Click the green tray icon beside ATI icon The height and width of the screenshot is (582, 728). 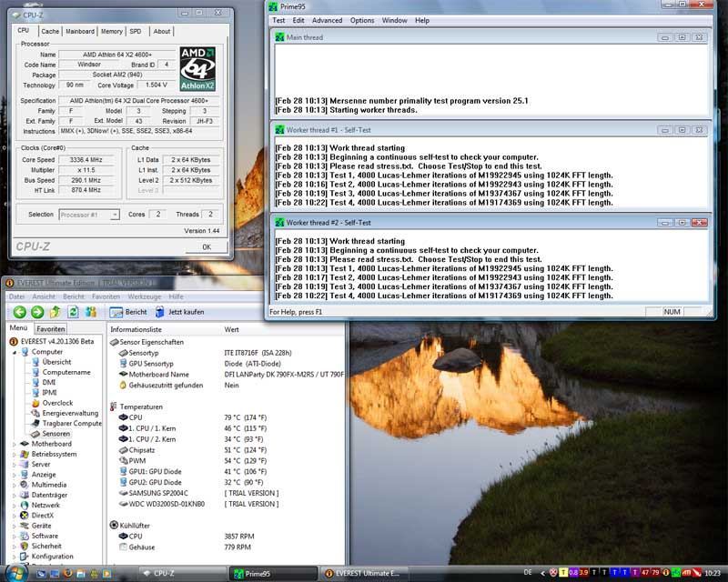pos(676,573)
